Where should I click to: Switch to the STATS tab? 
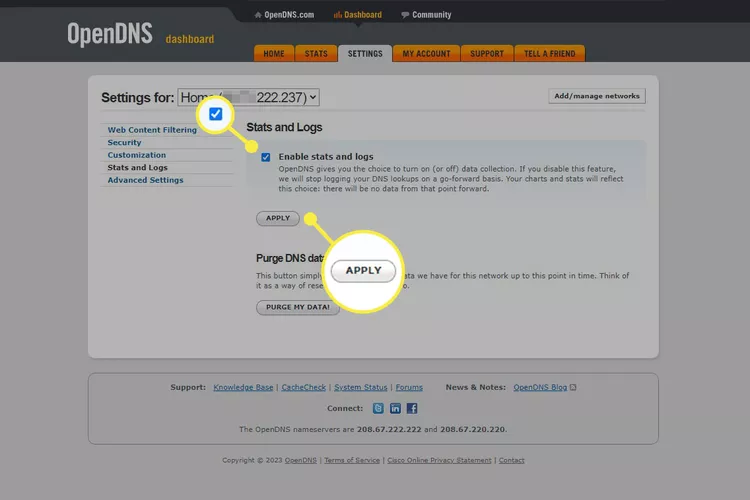pyautogui.click(x=316, y=54)
